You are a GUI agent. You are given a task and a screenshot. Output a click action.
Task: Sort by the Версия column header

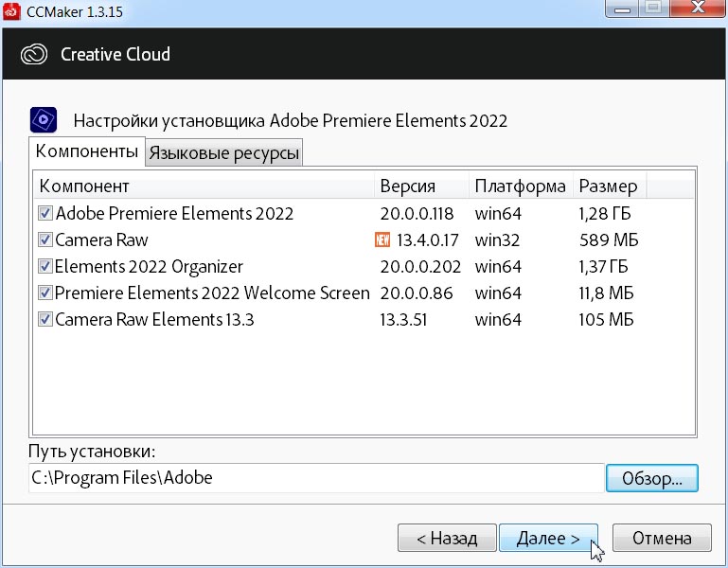pyautogui.click(x=421, y=186)
